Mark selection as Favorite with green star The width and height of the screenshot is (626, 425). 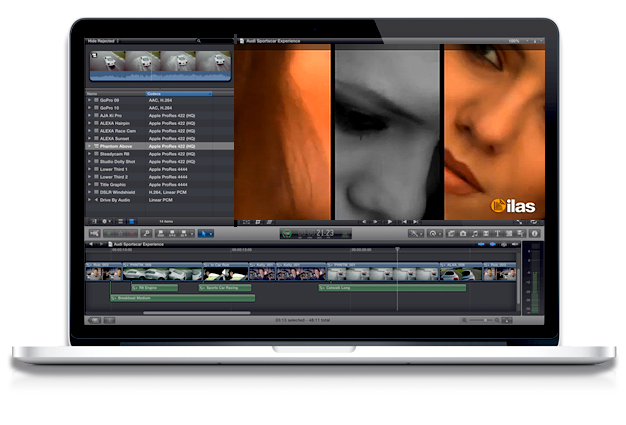[x=109, y=233]
